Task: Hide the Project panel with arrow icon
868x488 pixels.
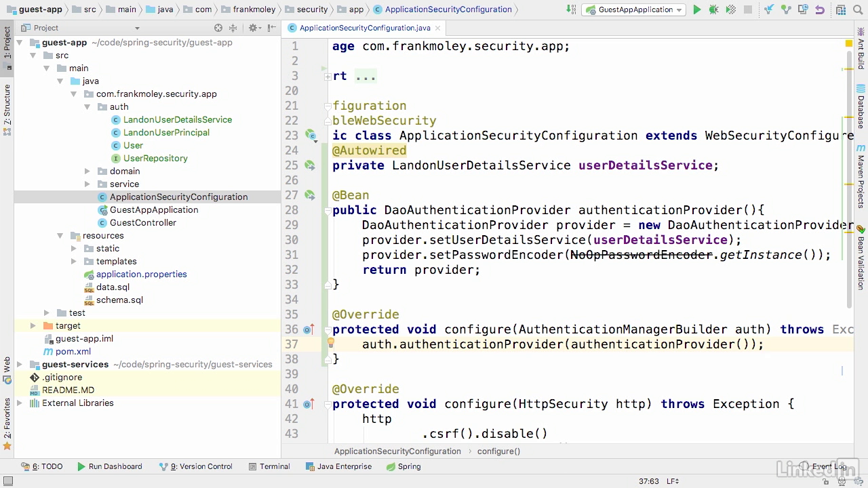Action: click(271, 28)
